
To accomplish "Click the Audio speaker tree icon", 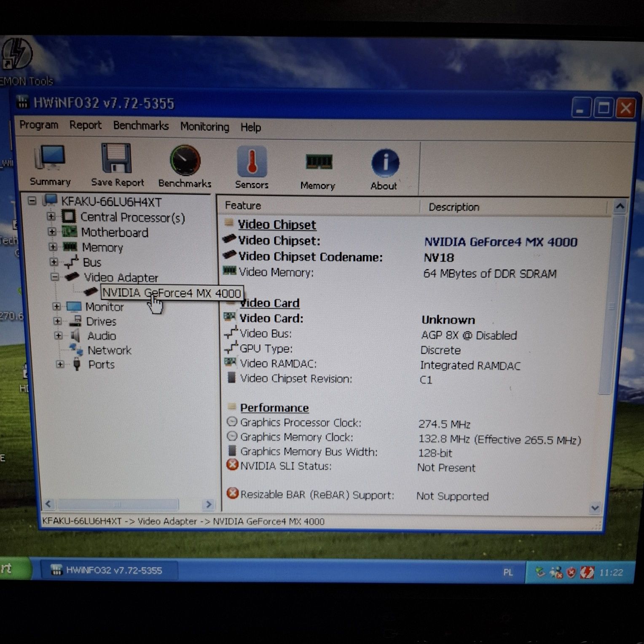I will [x=75, y=335].
